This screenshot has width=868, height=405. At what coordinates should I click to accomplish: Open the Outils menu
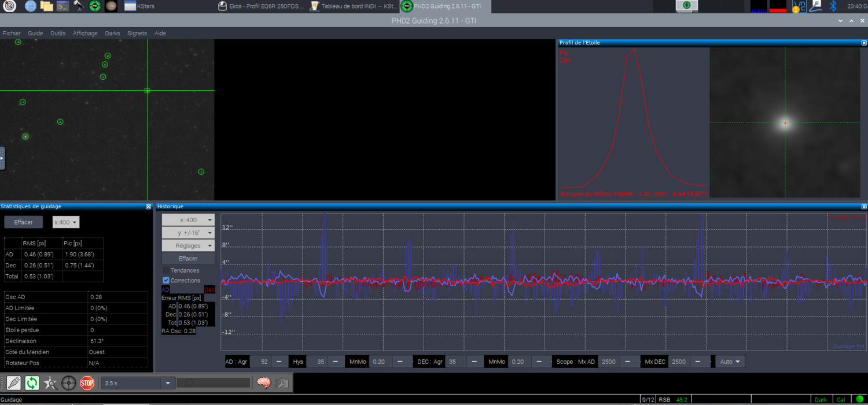tap(58, 33)
